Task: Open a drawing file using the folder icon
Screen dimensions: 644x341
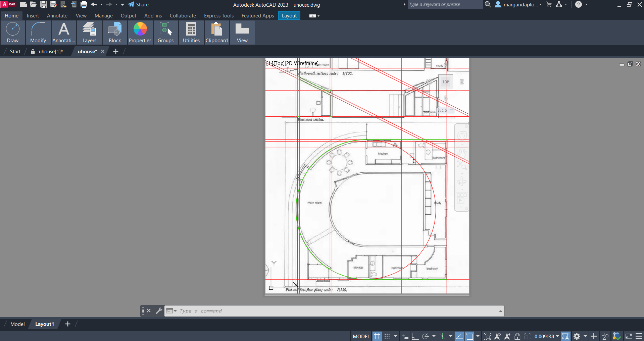Action: pos(33,4)
